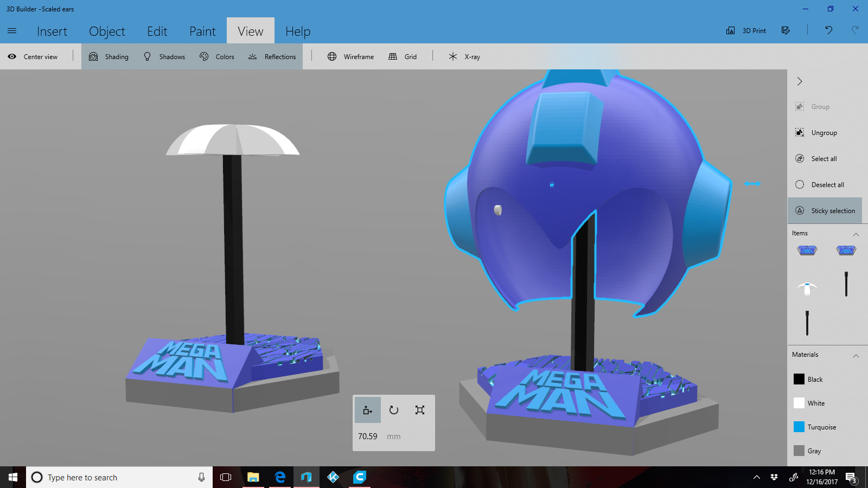The image size is (868, 488).
Task: Click the Shadows lightbulb icon
Action: coord(147,56)
